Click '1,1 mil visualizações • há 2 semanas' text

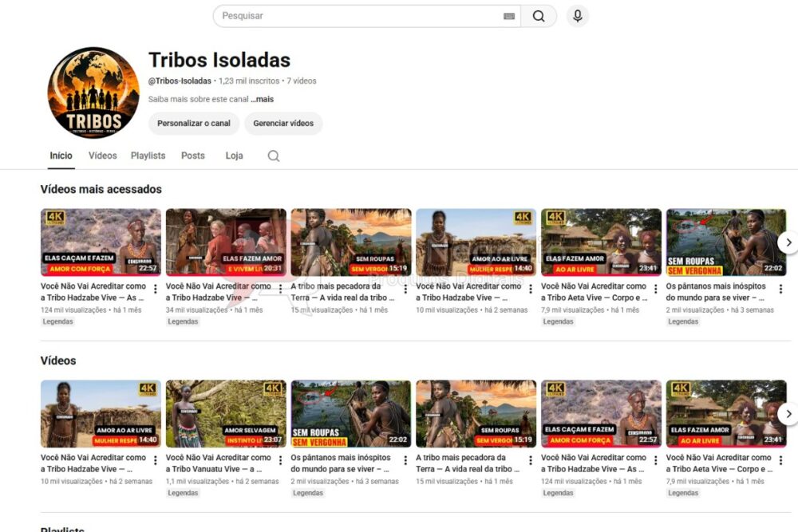pos(223,481)
